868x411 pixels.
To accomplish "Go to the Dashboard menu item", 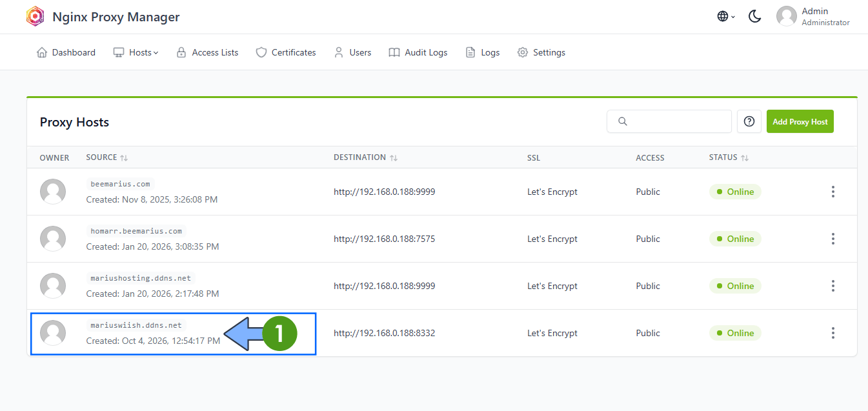I will click(66, 52).
